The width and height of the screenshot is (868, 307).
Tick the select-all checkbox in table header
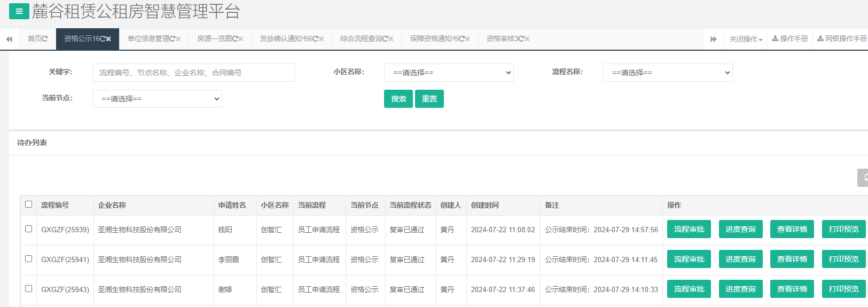coord(29,204)
